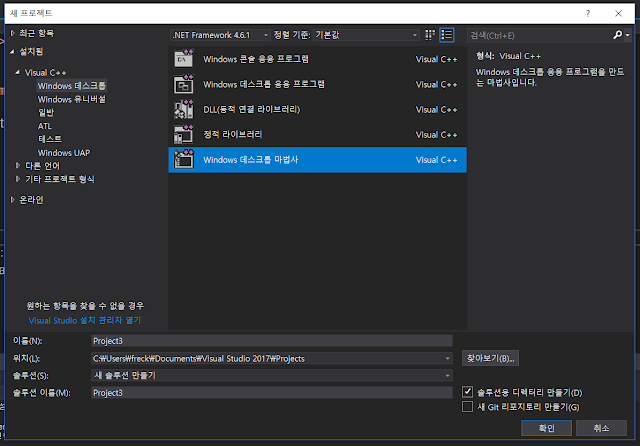
Task: Click the Windows desktop application template icon
Action: click(x=184, y=84)
